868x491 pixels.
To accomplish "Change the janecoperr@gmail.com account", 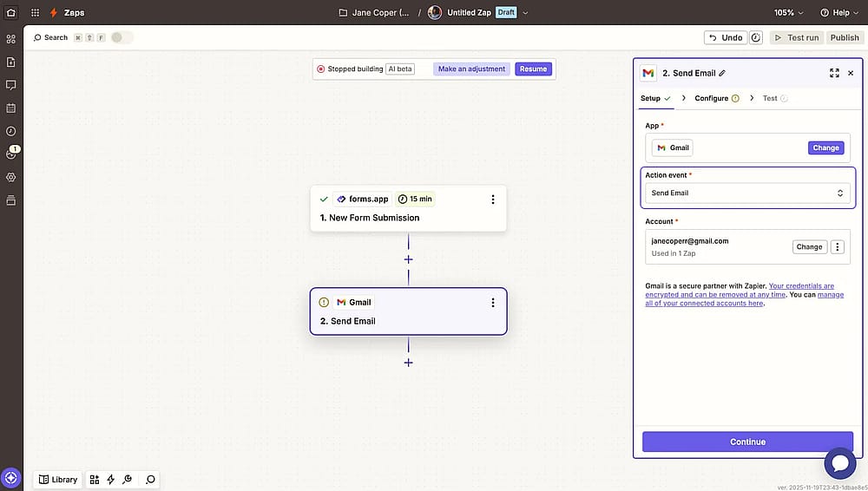I will click(x=809, y=247).
